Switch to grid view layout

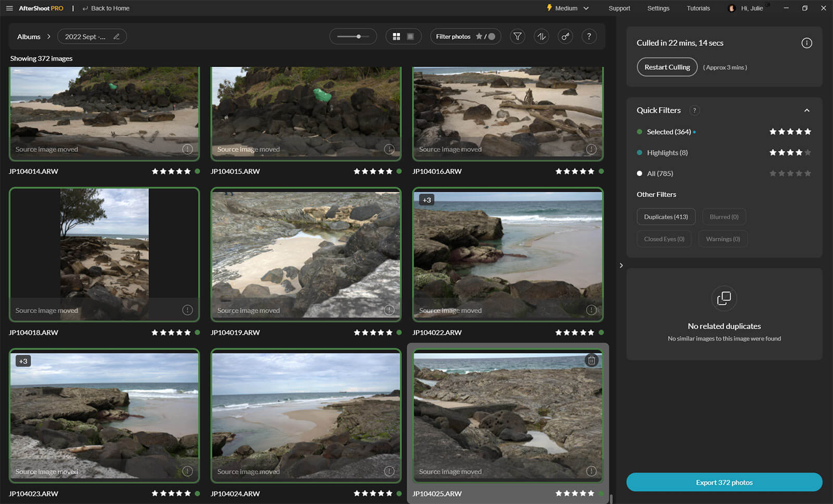coord(396,36)
